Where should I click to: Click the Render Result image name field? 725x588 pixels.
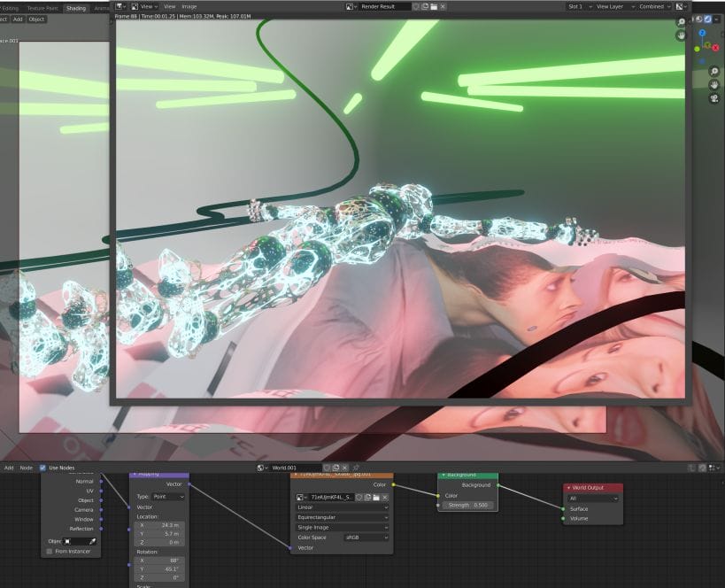[385, 6]
